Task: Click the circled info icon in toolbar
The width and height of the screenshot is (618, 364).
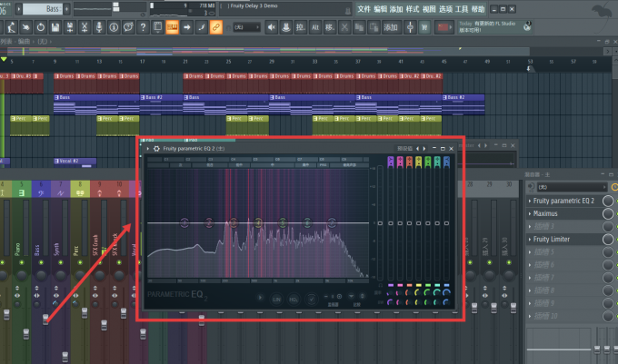Action: (x=114, y=27)
